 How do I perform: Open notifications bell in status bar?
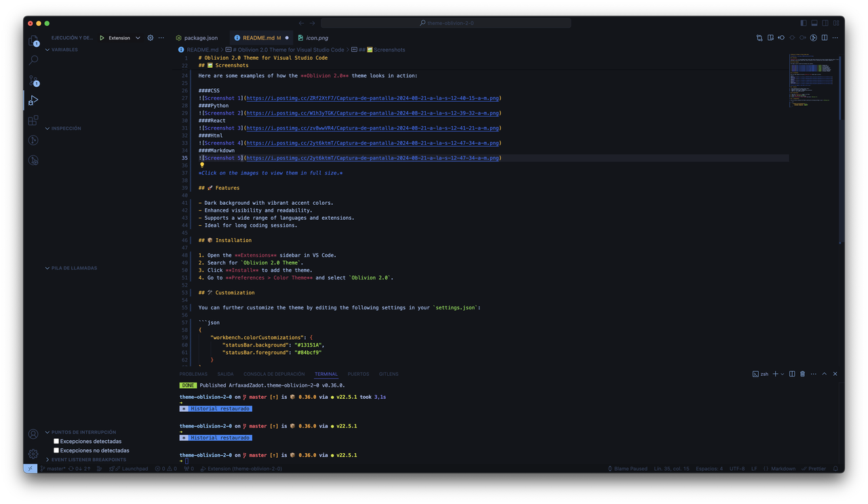pos(835,469)
